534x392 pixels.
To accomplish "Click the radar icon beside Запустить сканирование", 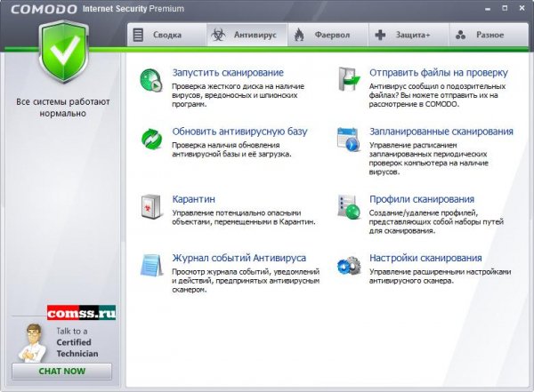I will click(x=151, y=80).
